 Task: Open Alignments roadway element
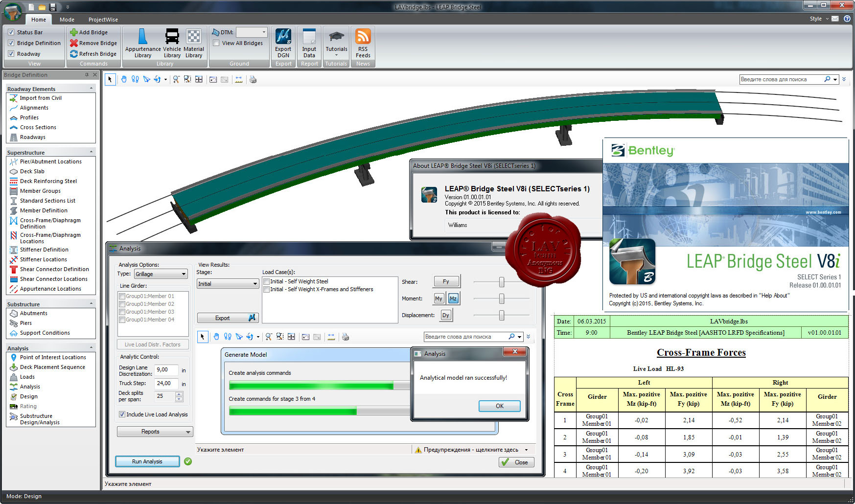[29, 108]
